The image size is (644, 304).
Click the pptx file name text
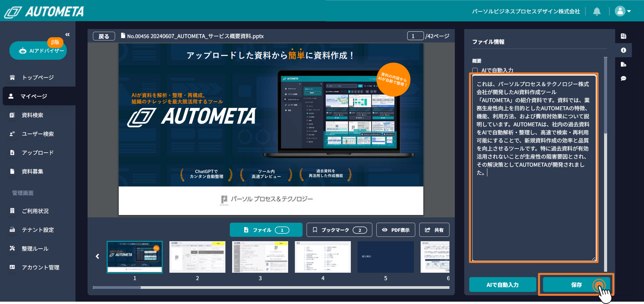point(195,36)
